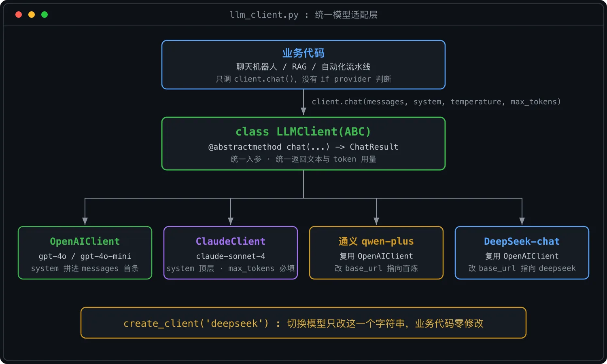Image resolution: width=607 pixels, height=364 pixels.
Task: Click the 'class LLMClient(ABC)' heading
Action: point(303,131)
